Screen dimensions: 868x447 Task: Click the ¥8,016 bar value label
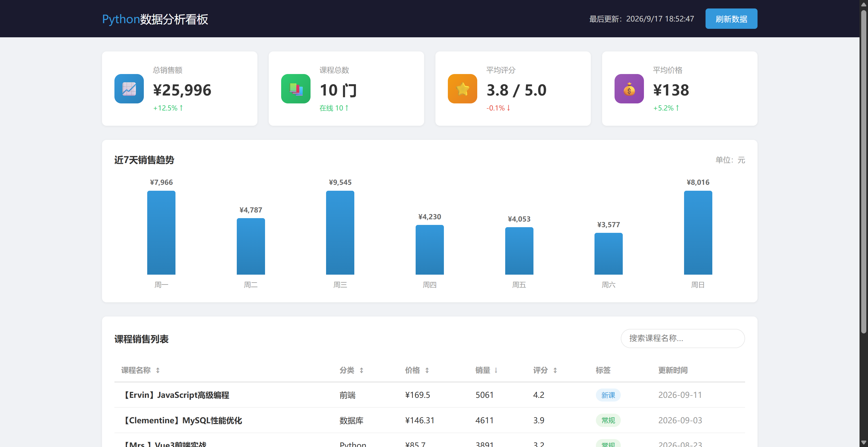click(x=698, y=182)
